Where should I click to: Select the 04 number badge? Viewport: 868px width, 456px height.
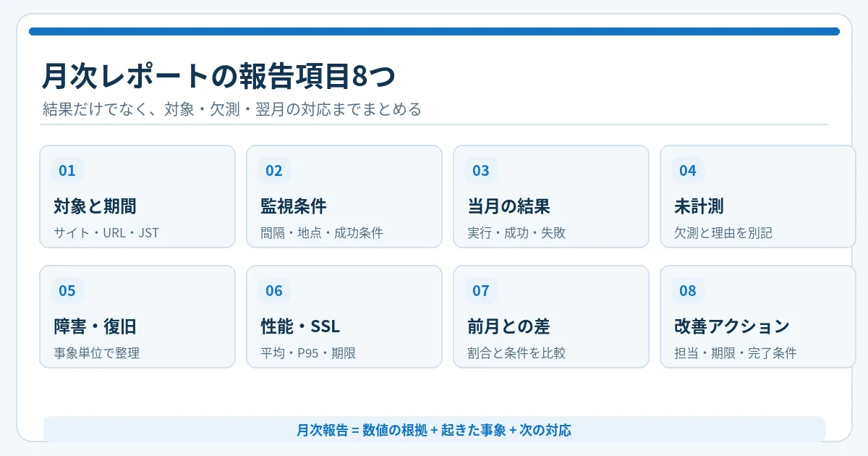pyautogui.click(x=688, y=171)
